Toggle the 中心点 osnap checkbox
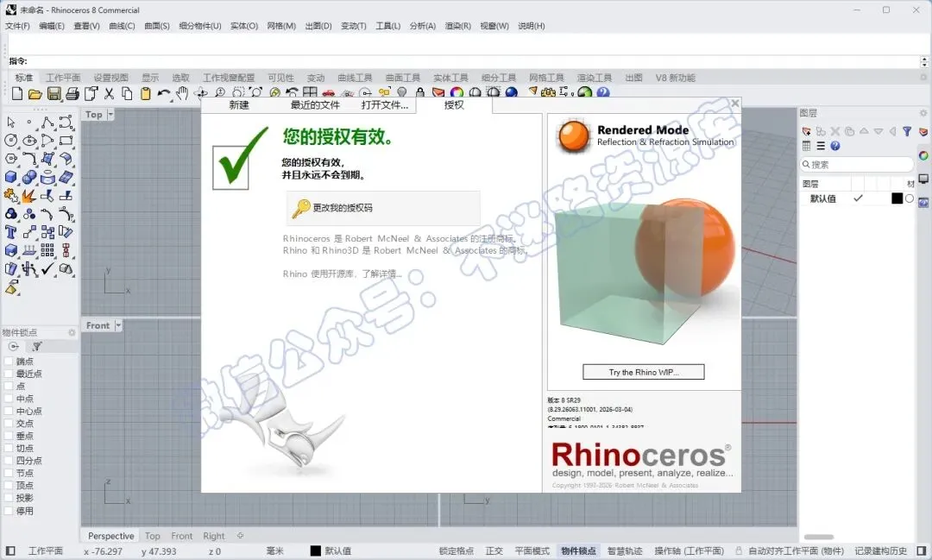The width and height of the screenshot is (932, 560). tap(9, 412)
